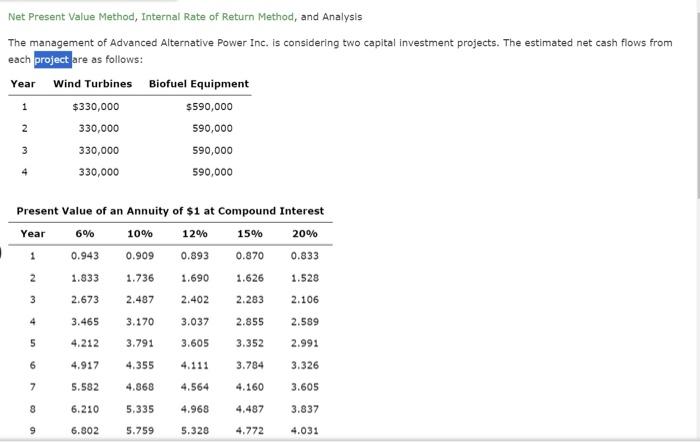Click the value 5.759 in year 9 row
The height and width of the screenshot is (442, 700).
pyautogui.click(x=140, y=431)
